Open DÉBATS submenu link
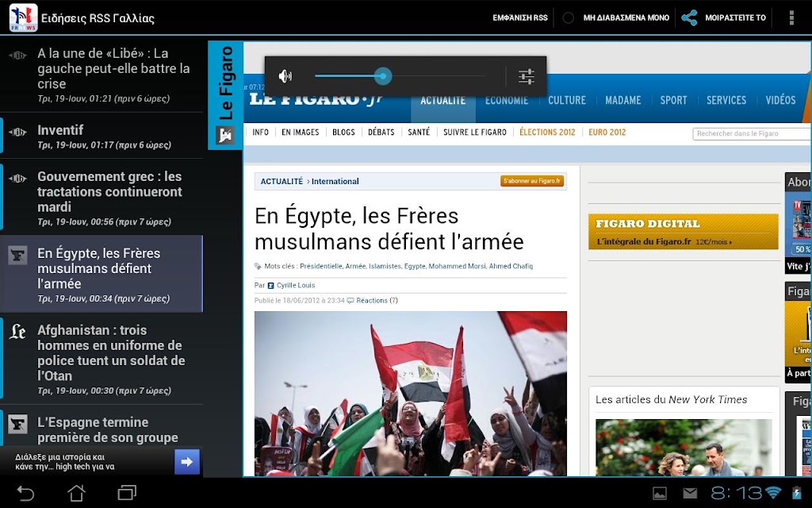 pyautogui.click(x=381, y=133)
